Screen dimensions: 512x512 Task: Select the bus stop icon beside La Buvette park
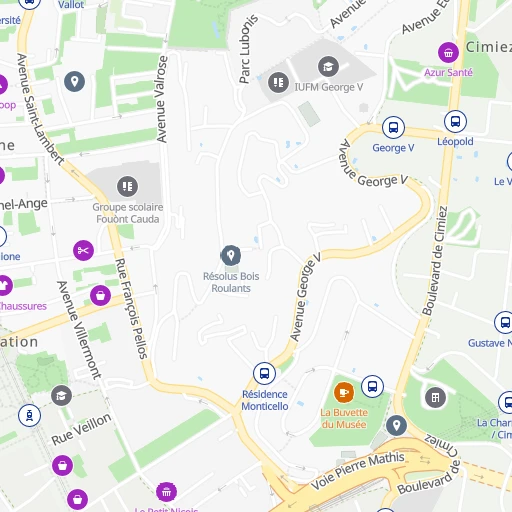click(x=372, y=387)
